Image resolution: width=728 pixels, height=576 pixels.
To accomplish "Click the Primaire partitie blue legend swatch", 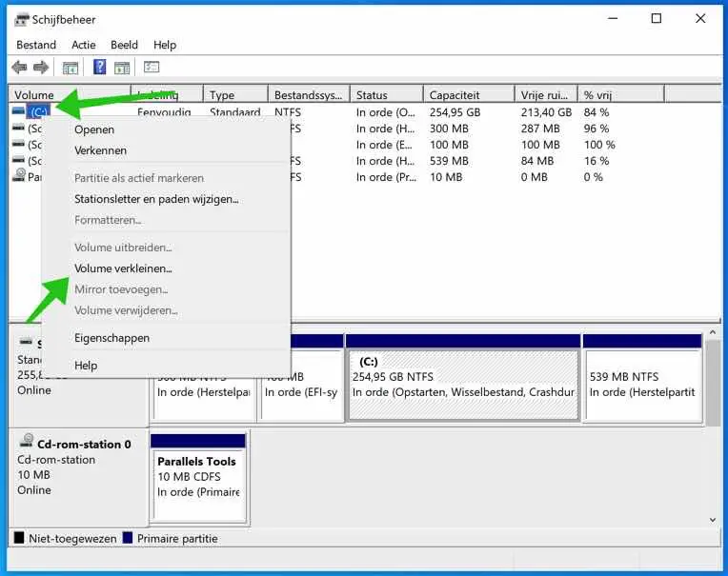I will coord(128,538).
